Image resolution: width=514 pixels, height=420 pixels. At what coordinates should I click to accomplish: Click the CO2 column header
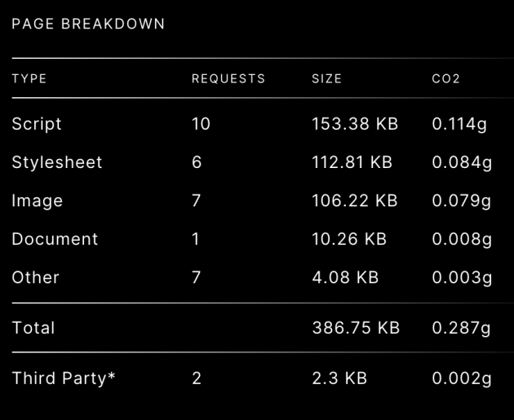click(445, 78)
